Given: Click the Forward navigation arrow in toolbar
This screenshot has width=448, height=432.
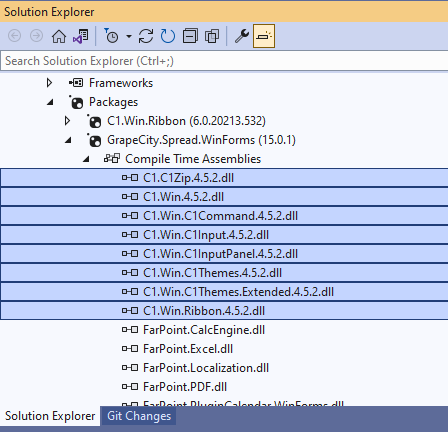Looking at the screenshot, I should pyautogui.click(x=36, y=36).
